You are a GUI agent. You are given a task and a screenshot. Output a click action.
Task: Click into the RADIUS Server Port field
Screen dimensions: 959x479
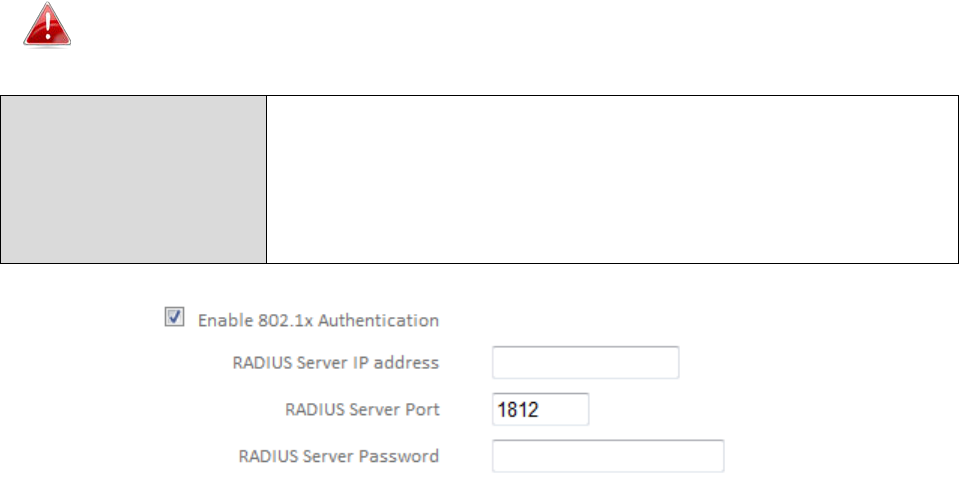coord(541,409)
